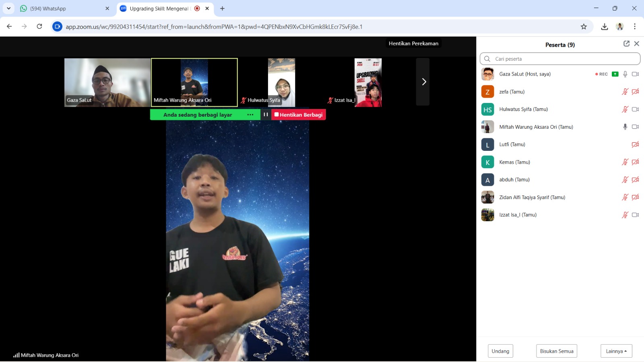This screenshot has height=362, width=644.
Task: Open the Lainnya dropdown menu
Action: pyautogui.click(x=615, y=351)
